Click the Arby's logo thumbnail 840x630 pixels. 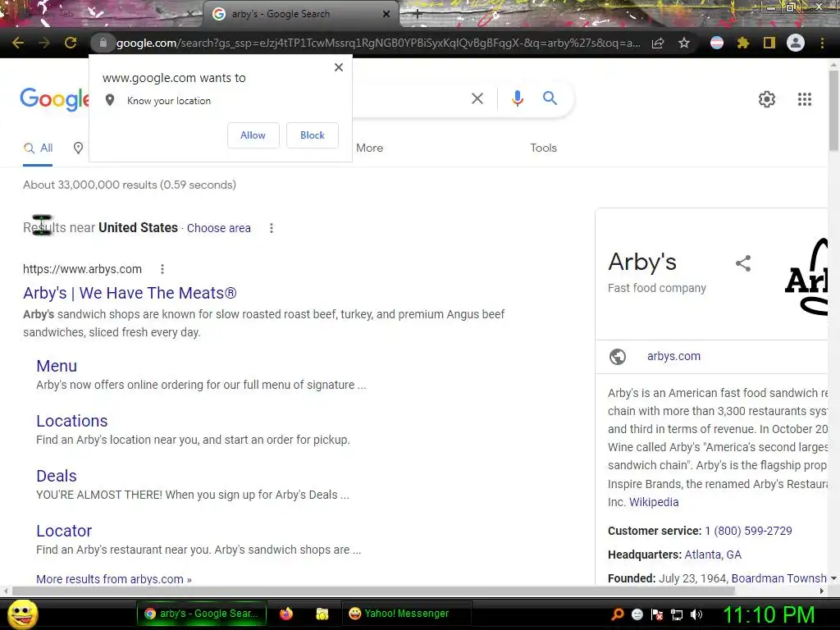tap(806, 276)
